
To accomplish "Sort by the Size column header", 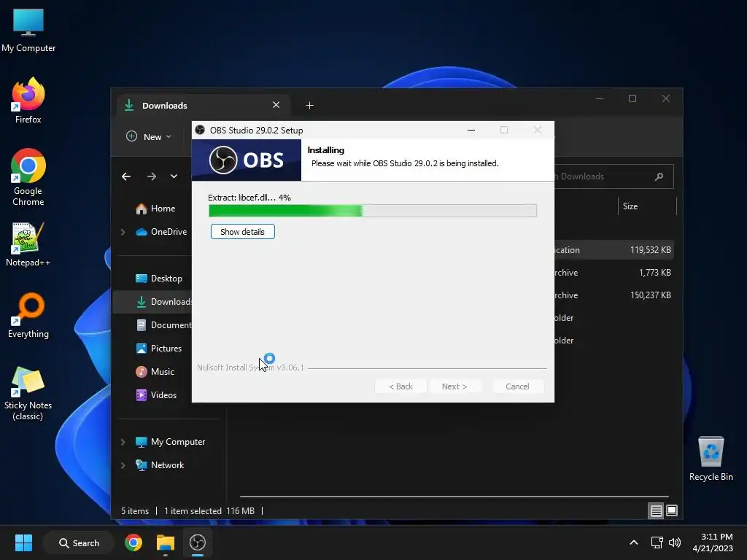I will 646,206.
